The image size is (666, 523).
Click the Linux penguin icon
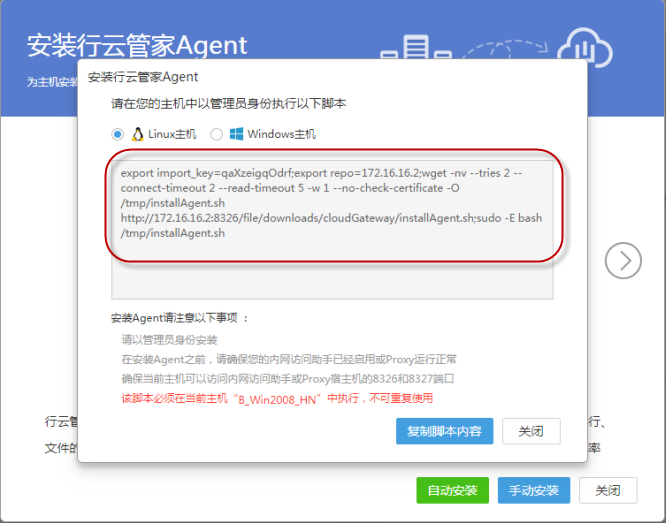137,134
